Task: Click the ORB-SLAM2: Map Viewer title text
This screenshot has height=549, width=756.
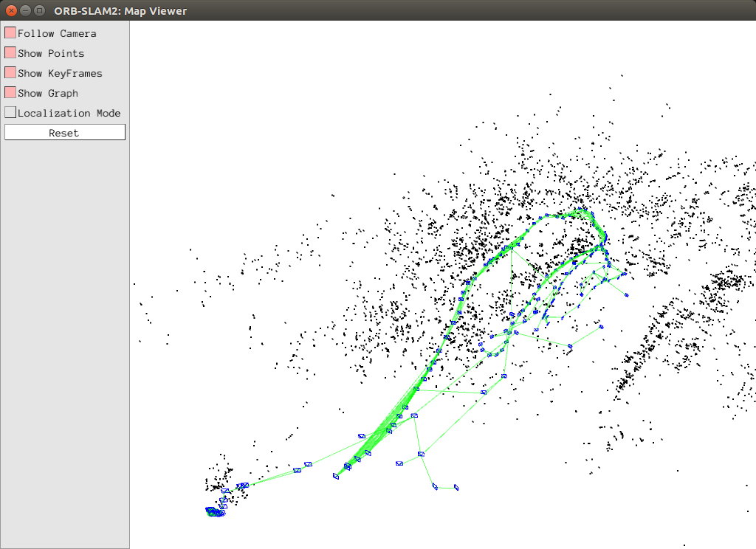Action: 120,11
